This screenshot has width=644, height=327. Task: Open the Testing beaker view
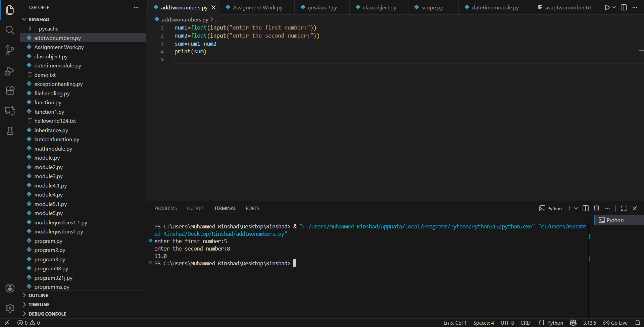pos(10,131)
